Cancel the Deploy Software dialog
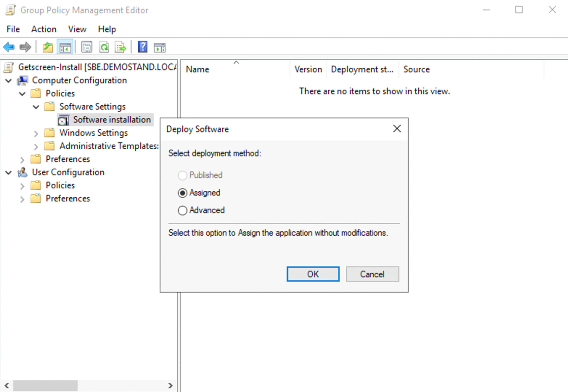568x392 pixels. [x=372, y=274]
